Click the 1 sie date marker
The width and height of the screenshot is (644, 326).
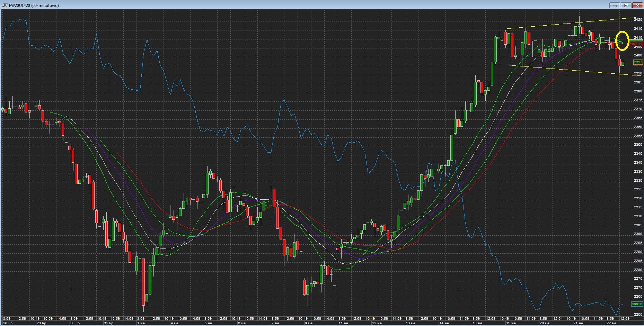click(x=141, y=323)
